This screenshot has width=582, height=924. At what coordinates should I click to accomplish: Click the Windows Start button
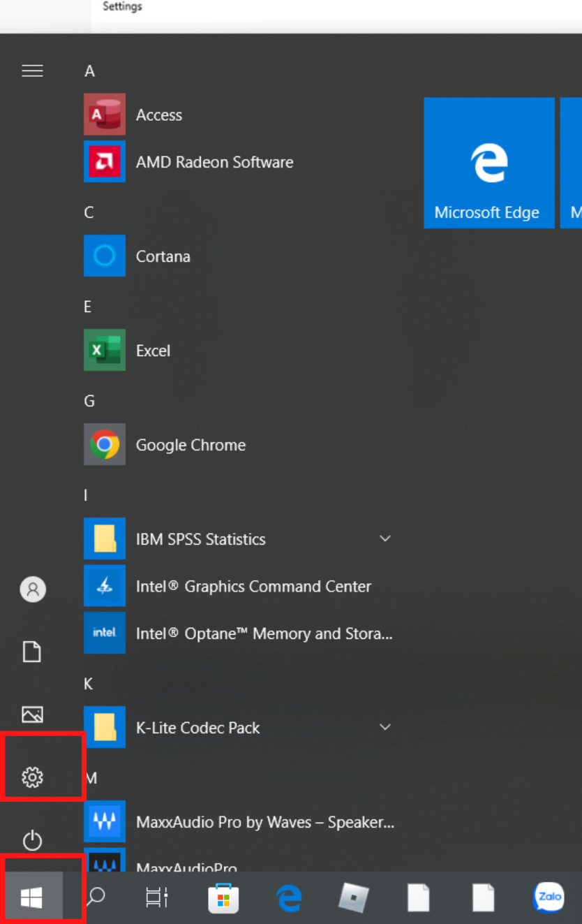click(31, 898)
